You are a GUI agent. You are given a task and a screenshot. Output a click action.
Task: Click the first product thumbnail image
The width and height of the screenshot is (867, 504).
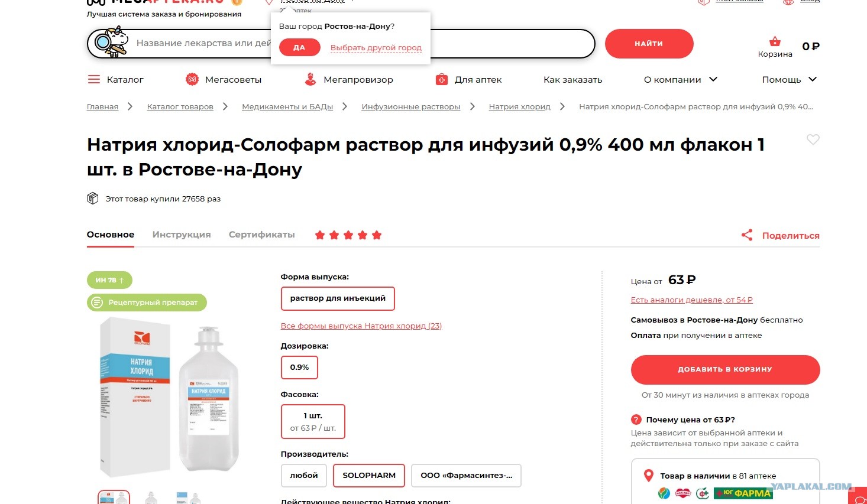pyautogui.click(x=114, y=497)
